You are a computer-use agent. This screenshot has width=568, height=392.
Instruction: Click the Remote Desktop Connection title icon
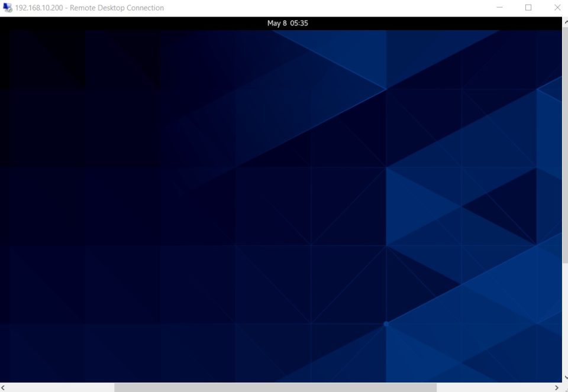pyautogui.click(x=8, y=8)
